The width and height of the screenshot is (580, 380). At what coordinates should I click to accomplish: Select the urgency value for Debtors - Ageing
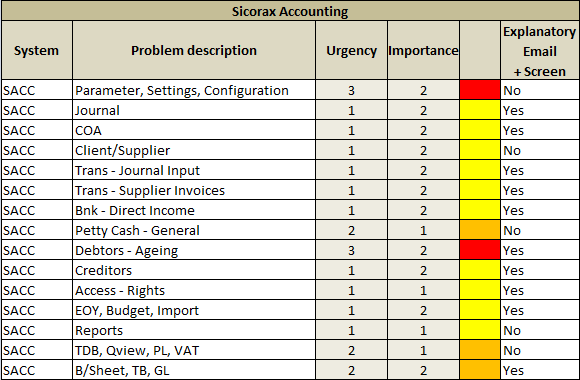[351, 250]
